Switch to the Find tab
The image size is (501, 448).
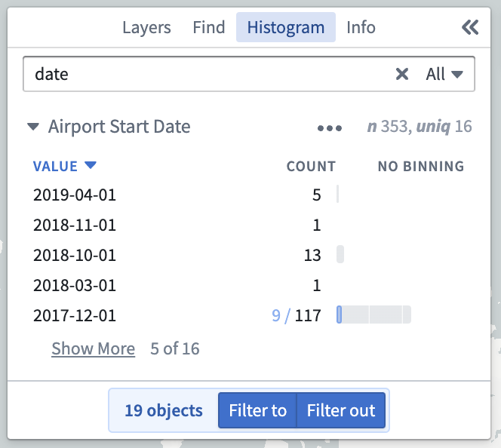209,27
